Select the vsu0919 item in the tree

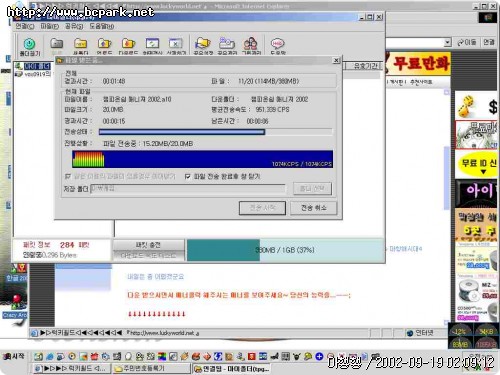coord(38,74)
